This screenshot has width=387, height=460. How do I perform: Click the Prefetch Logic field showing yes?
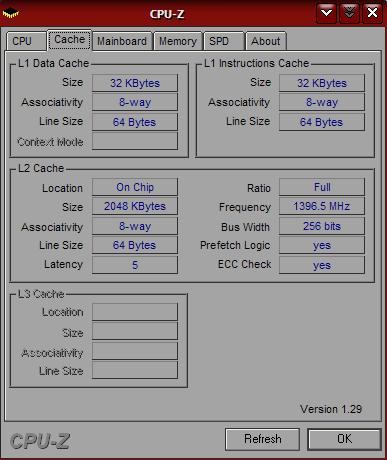pyautogui.click(x=322, y=245)
